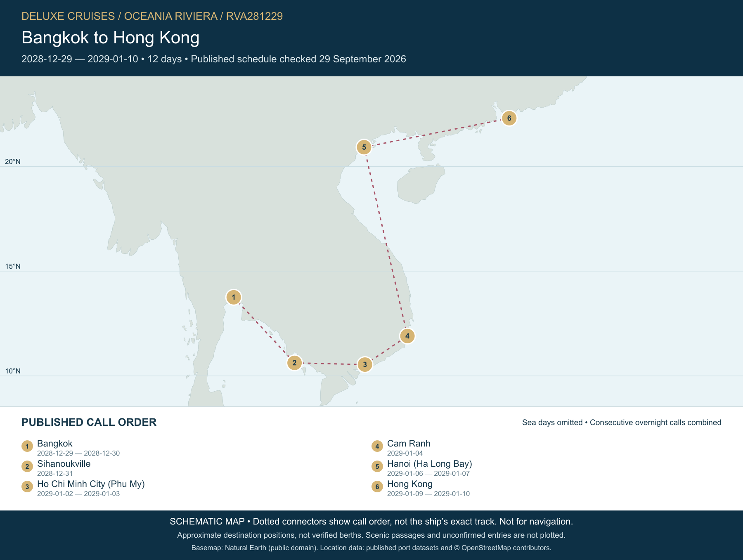Click the SCHEMATIC MAP disclaimer line
The height and width of the screenshot is (560, 743).
click(371, 522)
